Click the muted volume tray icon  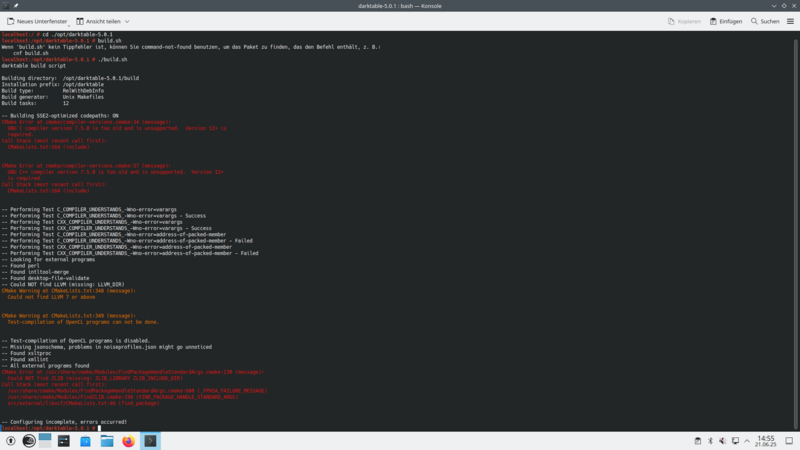722,441
